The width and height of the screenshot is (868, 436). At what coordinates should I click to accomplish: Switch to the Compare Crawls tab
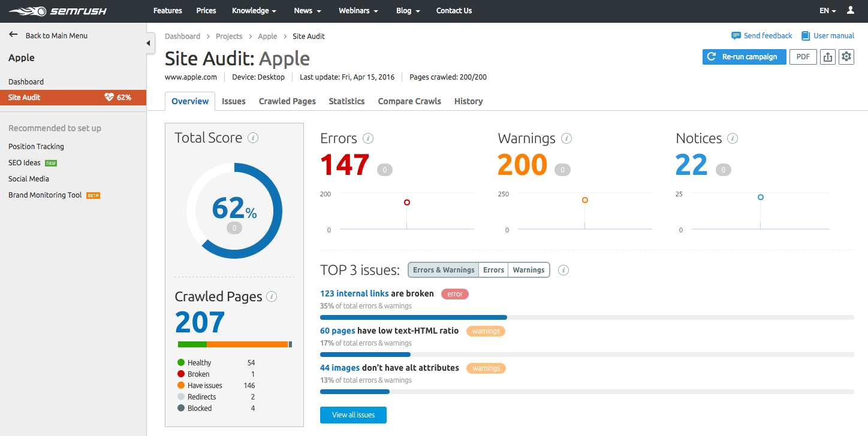click(409, 101)
